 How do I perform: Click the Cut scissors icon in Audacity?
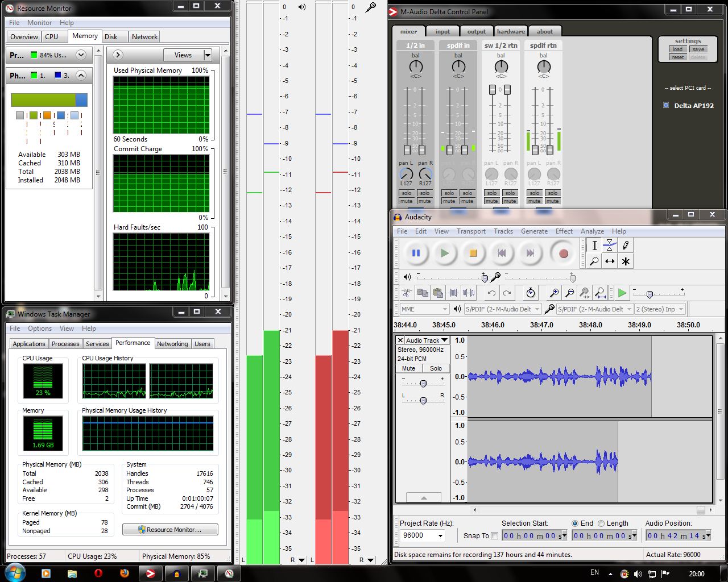click(x=407, y=293)
